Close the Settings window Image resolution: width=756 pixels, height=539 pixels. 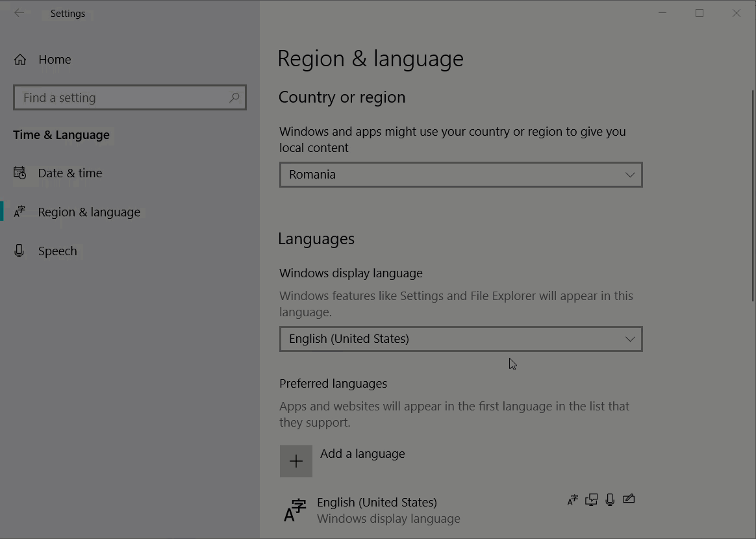point(737,13)
